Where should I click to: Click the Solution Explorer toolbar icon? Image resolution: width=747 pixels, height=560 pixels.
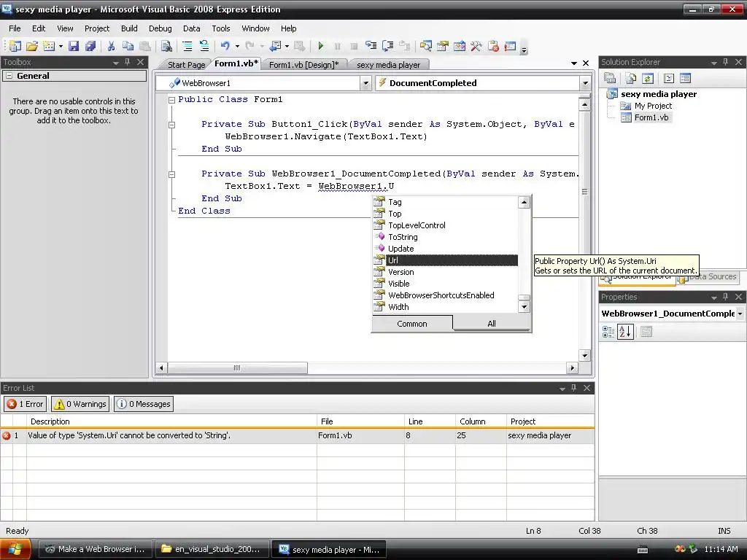click(x=426, y=46)
